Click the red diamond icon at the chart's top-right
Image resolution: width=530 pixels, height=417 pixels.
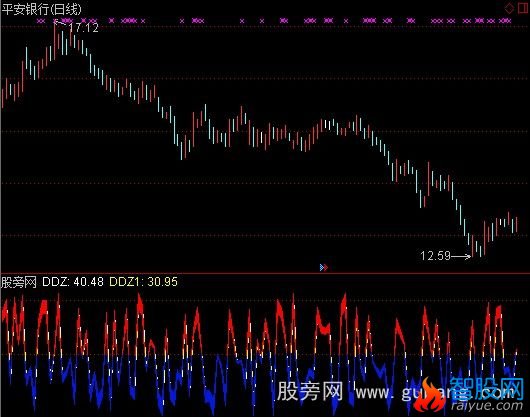pyautogui.click(x=509, y=8)
